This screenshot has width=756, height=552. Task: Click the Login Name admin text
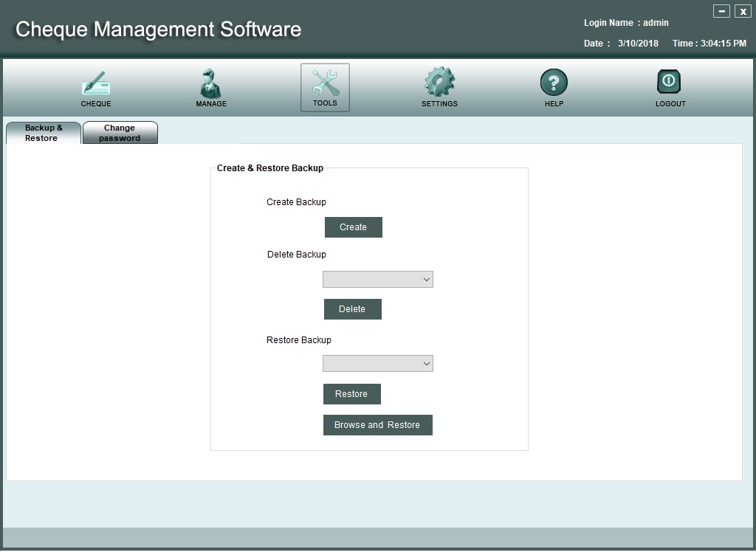[626, 23]
